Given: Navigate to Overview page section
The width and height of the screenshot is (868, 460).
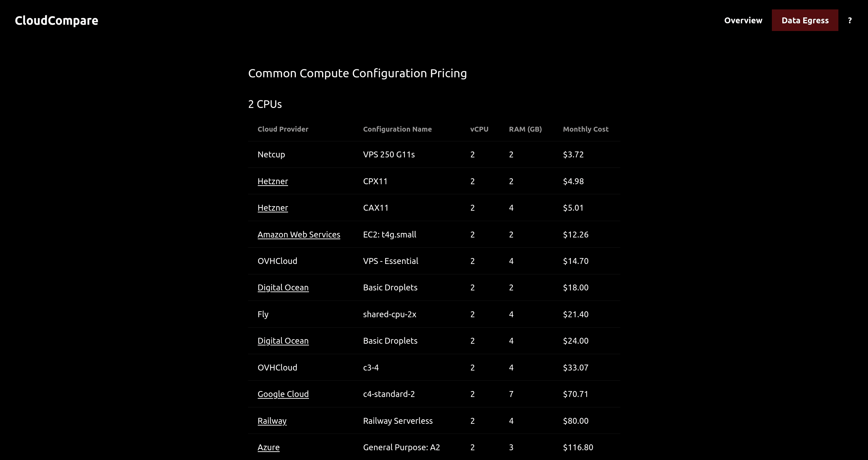Looking at the screenshot, I should (x=743, y=20).
